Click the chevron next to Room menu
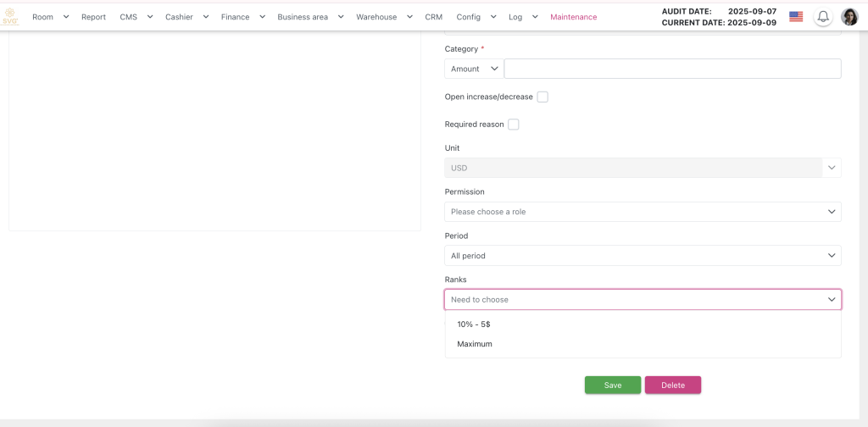Screen dimensions: 868x427 point(66,17)
